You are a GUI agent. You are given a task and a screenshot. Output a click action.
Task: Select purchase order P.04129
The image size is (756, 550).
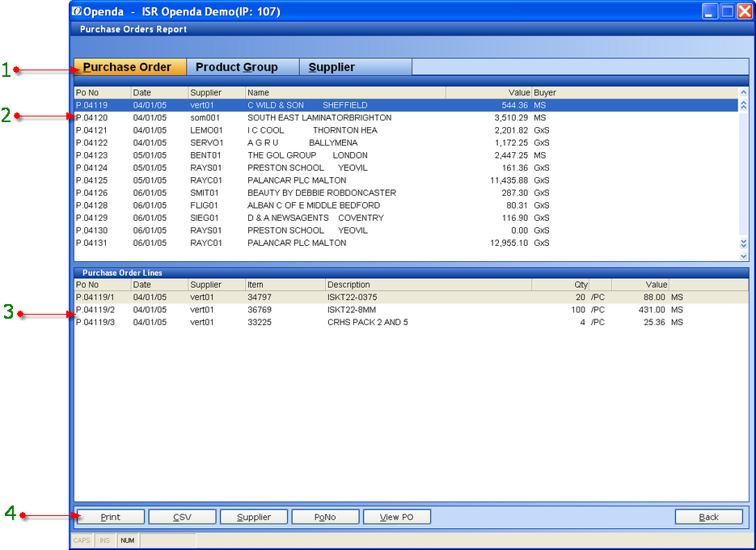[x=406, y=218]
